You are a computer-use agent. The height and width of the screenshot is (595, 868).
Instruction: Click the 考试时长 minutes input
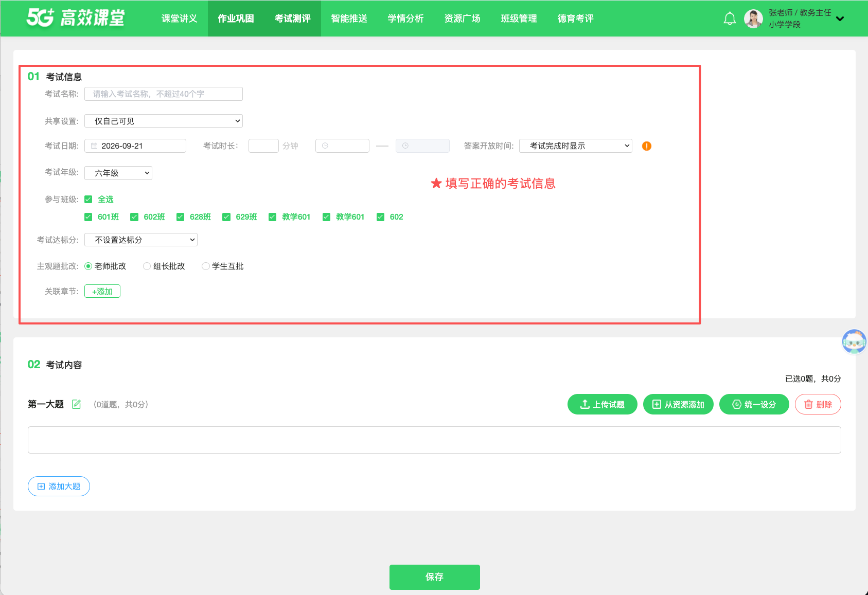263,146
